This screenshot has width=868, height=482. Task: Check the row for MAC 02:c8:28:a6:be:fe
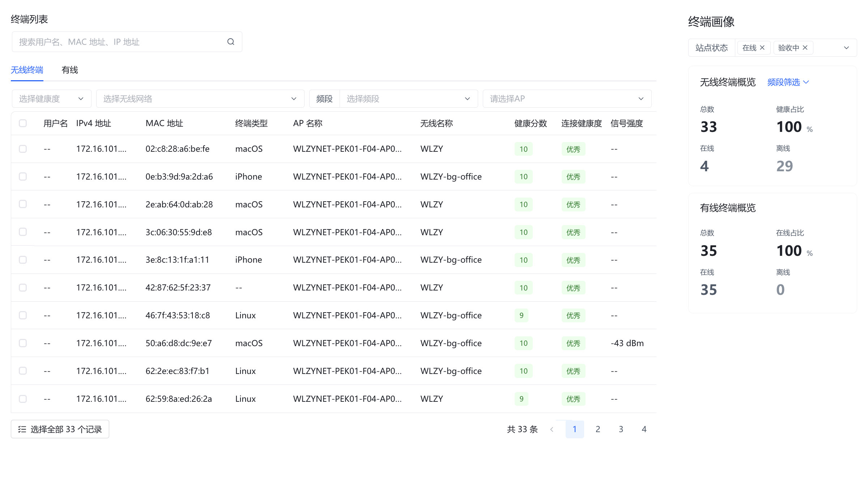(x=23, y=149)
